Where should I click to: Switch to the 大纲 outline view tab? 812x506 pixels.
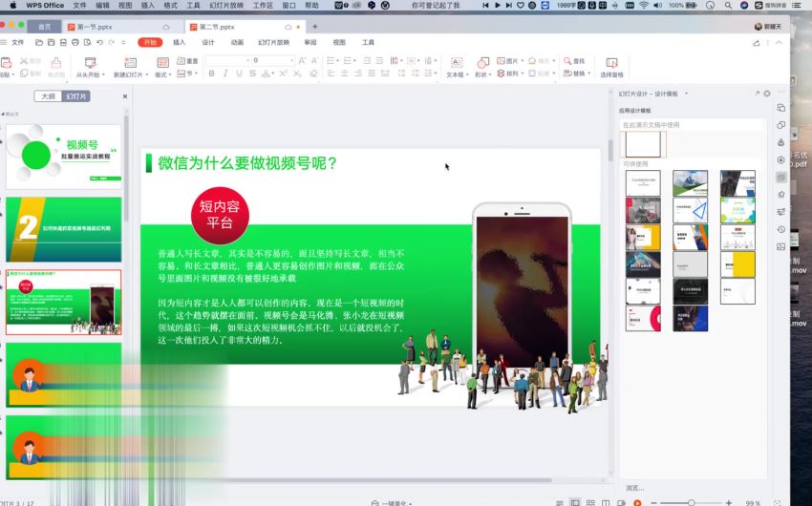[x=48, y=96]
